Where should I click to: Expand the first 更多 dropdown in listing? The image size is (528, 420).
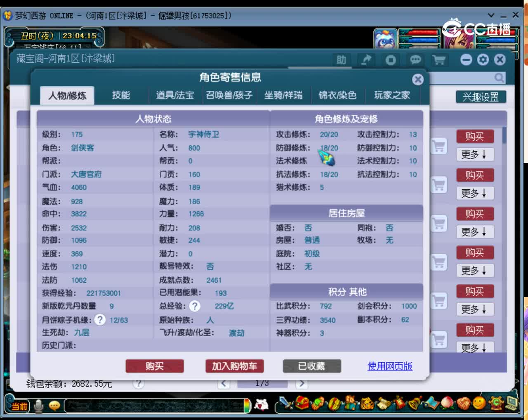tap(475, 154)
